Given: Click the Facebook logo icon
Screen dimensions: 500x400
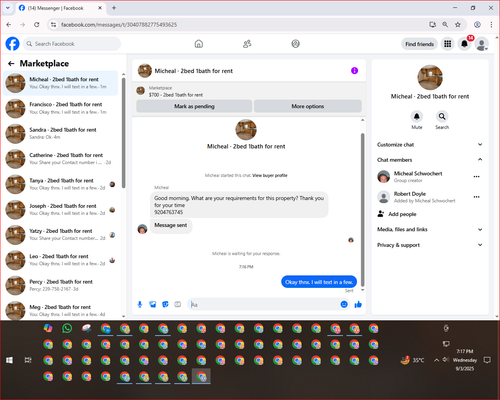Looking at the screenshot, I should tap(13, 44).
